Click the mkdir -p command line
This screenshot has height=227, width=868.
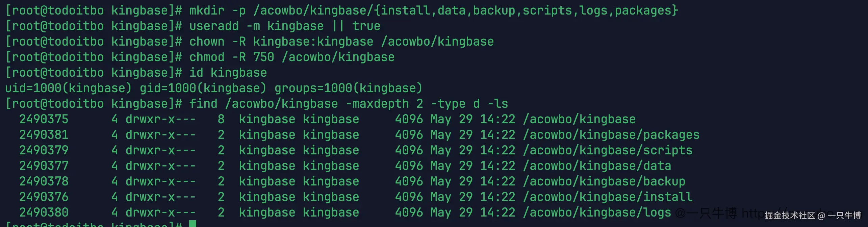point(433,10)
